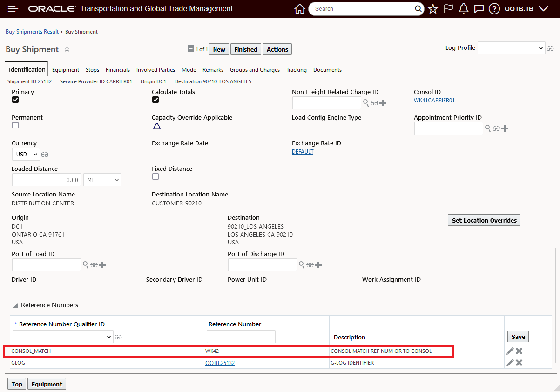Image resolution: width=560 pixels, height=392 pixels.
Task: Open Help question mark icon
Action: [494, 9]
